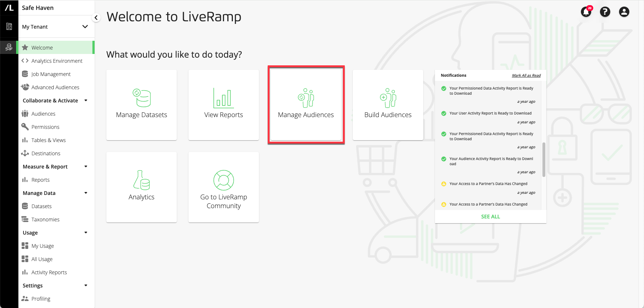
Task: Open the View Reports tile
Action: [224, 105]
